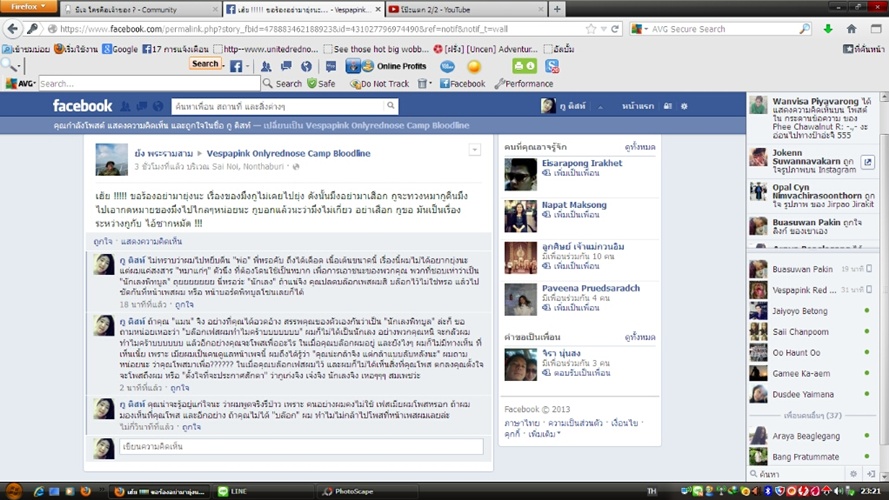This screenshot has width=889, height=500.
Task: Click AVG toolbar Facebook shortcut
Action: [463, 83]
